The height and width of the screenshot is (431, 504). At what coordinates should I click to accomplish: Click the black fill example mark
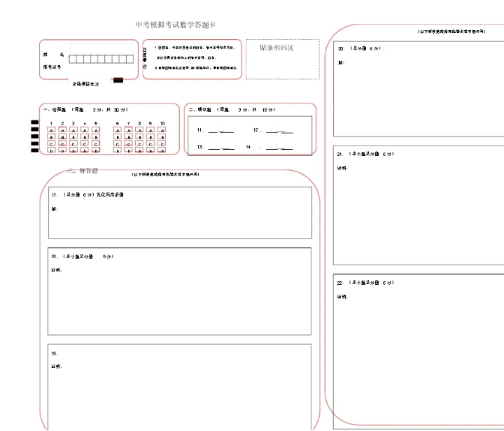click(x=118, y=80)
